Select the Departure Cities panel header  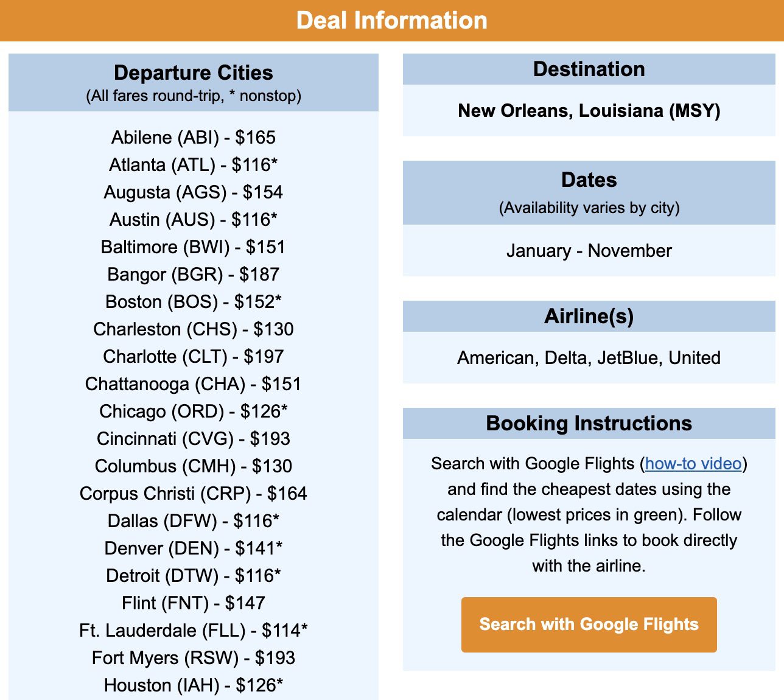click(193, 73)
